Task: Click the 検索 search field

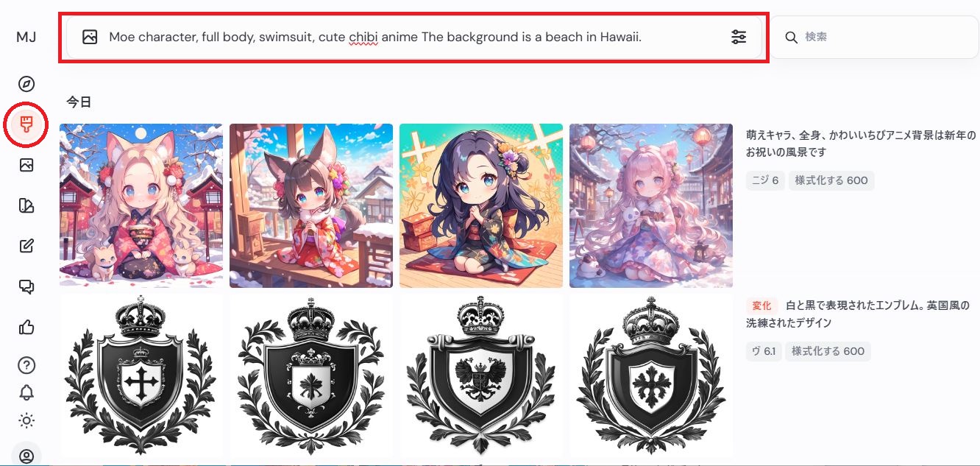Action: [874, 37]
